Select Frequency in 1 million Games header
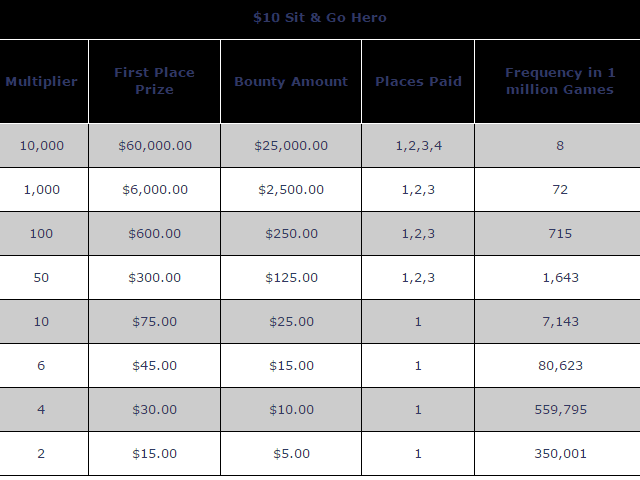The image size is (640, 480). (x=560, y=81)
